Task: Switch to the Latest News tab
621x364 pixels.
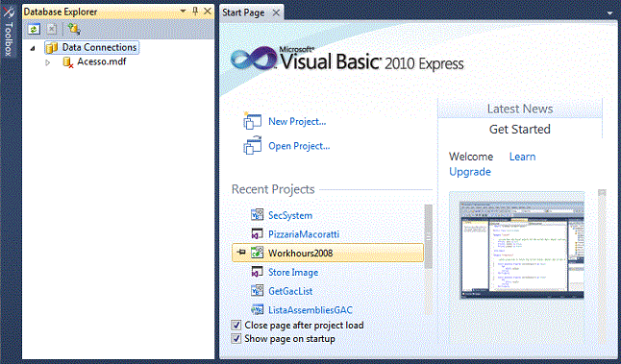Action: tap(520, 109)
